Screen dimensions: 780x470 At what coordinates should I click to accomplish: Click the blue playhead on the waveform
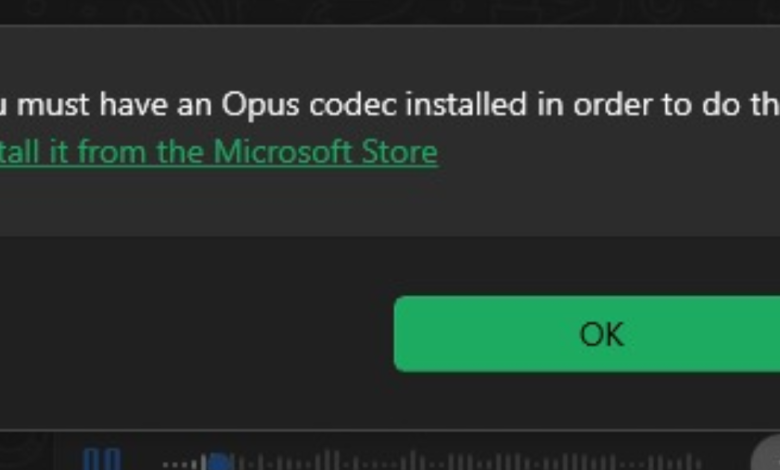pos(220,462)
